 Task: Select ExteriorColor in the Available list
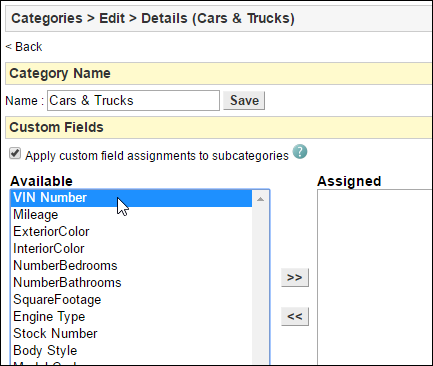(x=132, y=232)
